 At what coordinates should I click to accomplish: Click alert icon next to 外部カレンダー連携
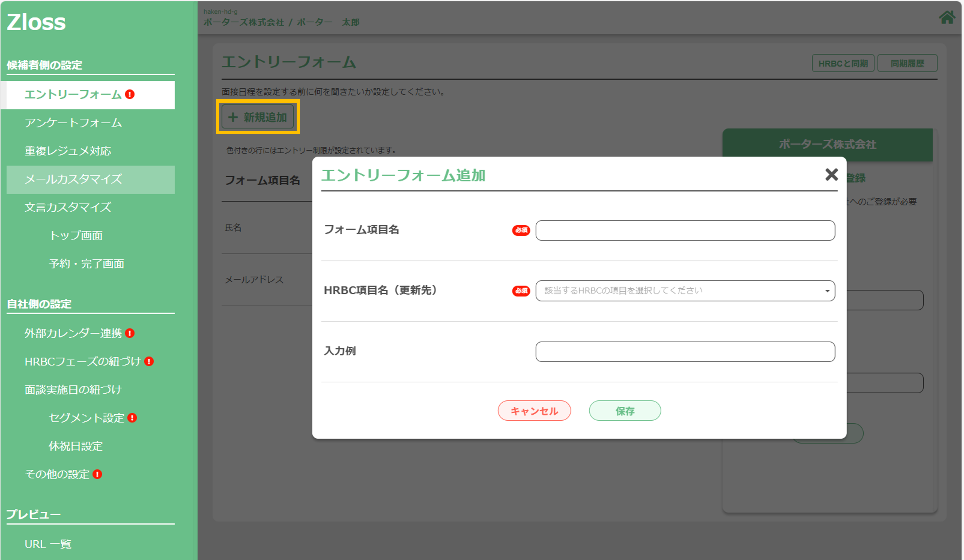[130, 333]
